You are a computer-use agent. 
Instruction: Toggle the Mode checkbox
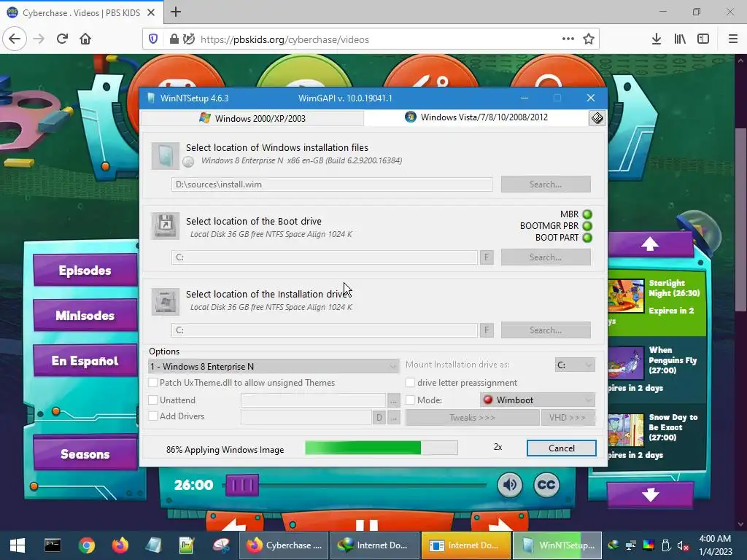pos(410,400)
